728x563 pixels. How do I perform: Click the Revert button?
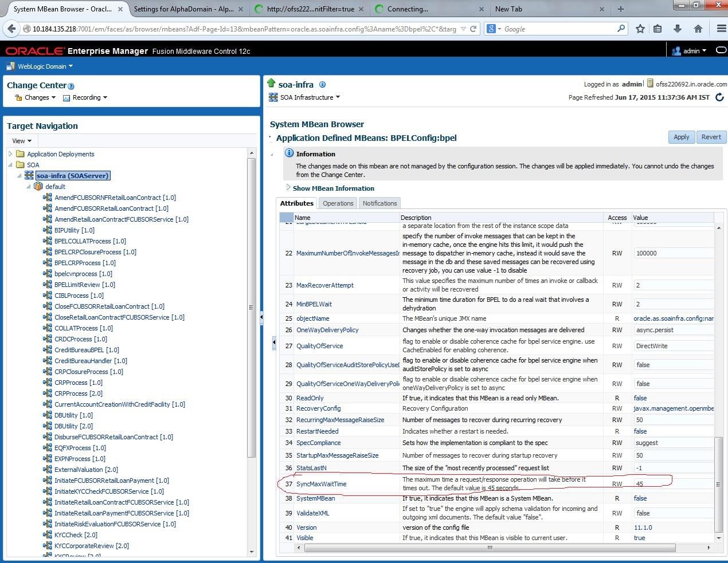tap(711, 137)
